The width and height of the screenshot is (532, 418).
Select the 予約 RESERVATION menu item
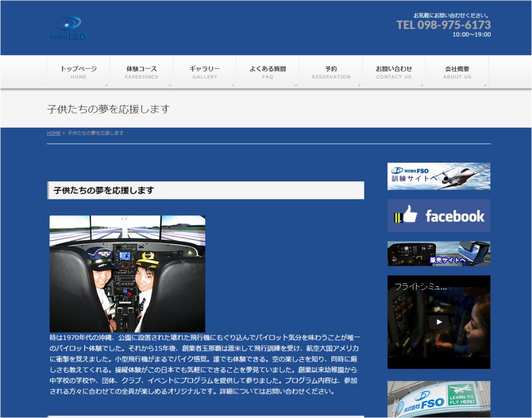[x=331, y=72]
